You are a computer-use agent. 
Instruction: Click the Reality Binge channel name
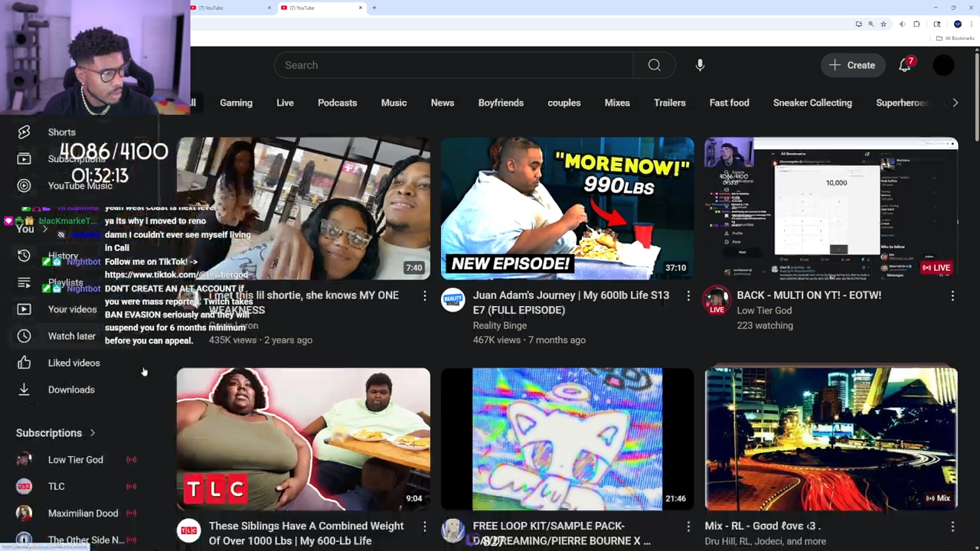click(x=500, y=325)
